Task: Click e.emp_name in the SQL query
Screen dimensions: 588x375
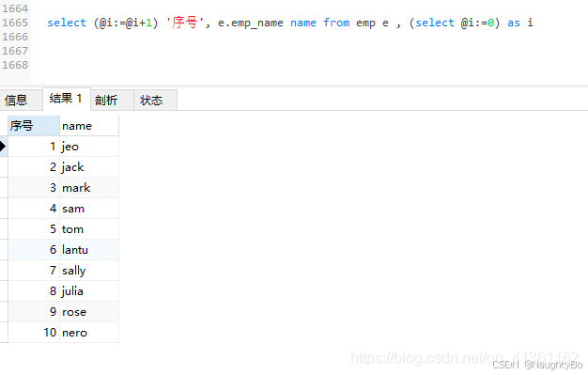Action: click(251, 23)
